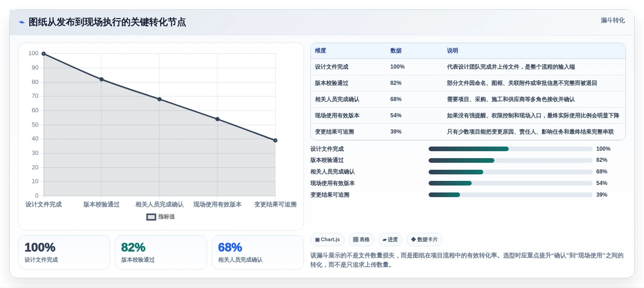The height and width of the screenshot is (288, 644).
Task: Click the 现场使用有效版本 progress bar
Action: (x=511, y=183)
